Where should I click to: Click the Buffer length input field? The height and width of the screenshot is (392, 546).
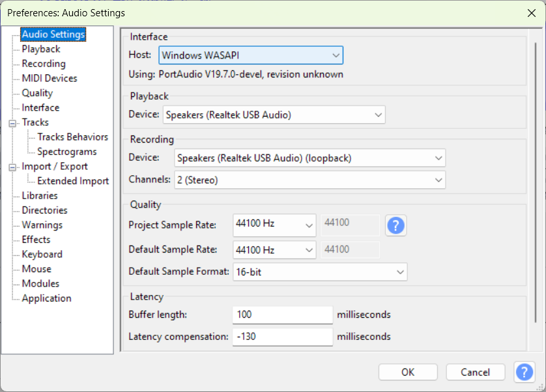pyautogui.click(x=282, y=315)
